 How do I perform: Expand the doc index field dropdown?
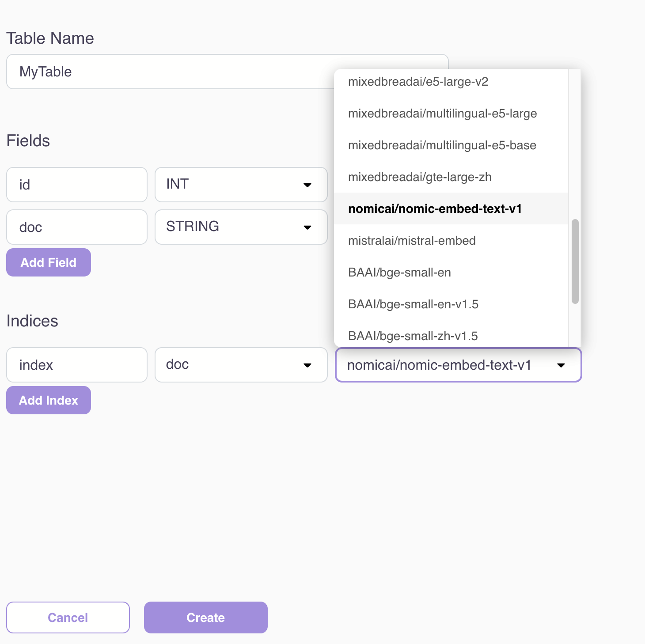[x=241, y=365]
